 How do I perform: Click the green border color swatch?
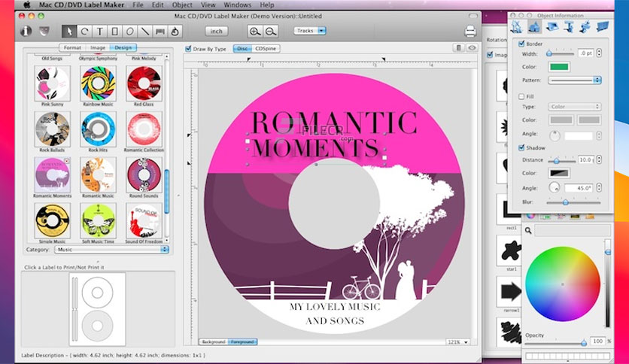tap(559, 66)
